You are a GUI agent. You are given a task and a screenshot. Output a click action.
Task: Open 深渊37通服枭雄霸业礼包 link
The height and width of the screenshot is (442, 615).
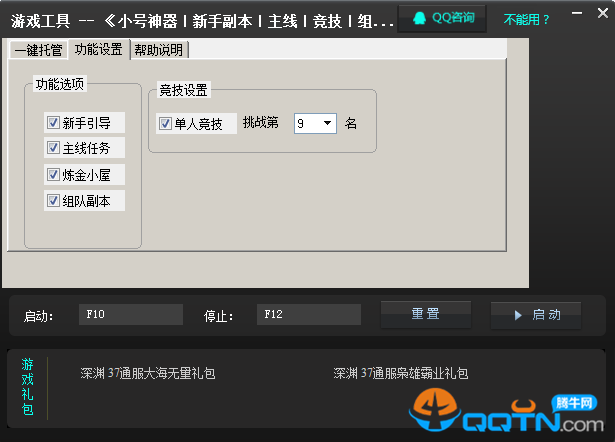coord(401,374)
